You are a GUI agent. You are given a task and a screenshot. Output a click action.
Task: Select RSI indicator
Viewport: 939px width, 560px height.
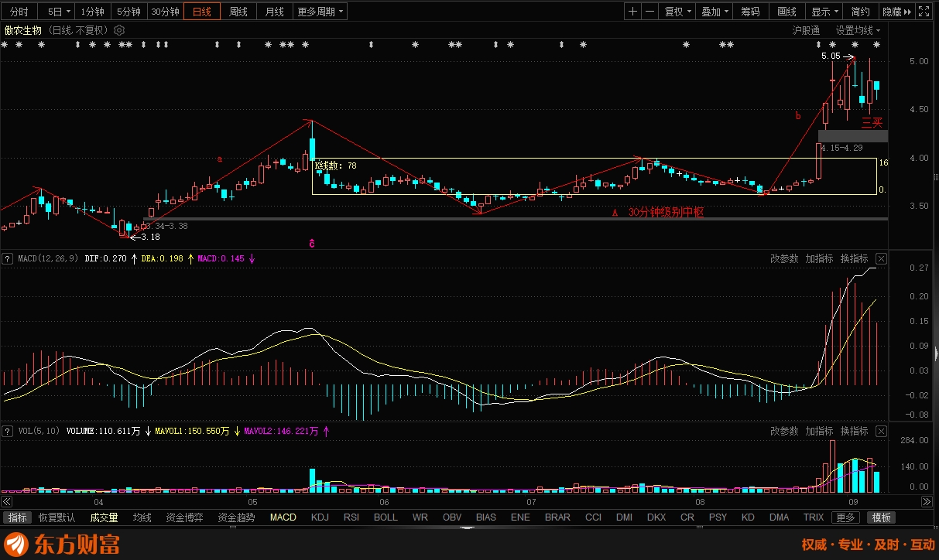tap(351, 517)
